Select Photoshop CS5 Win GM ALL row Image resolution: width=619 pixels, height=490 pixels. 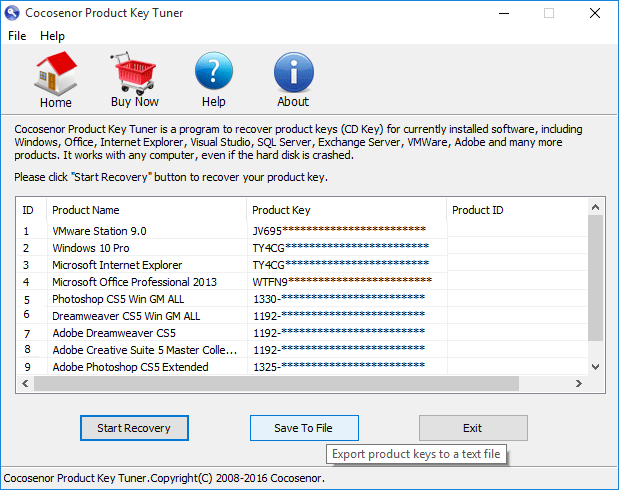click(302, 299)
